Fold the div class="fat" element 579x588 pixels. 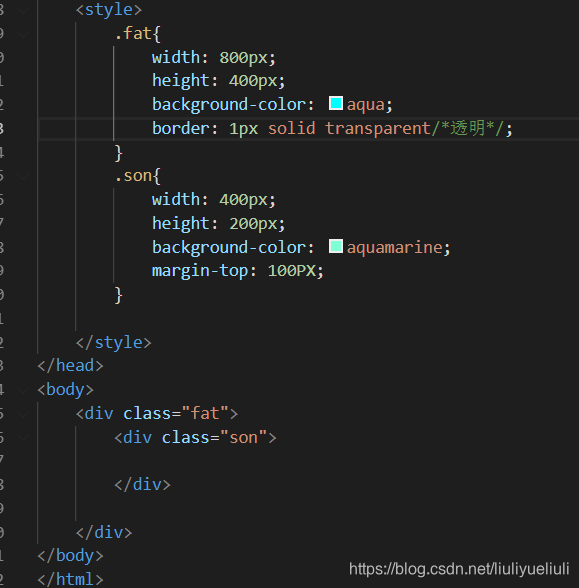pyautogui.click(x=23, y=414)
